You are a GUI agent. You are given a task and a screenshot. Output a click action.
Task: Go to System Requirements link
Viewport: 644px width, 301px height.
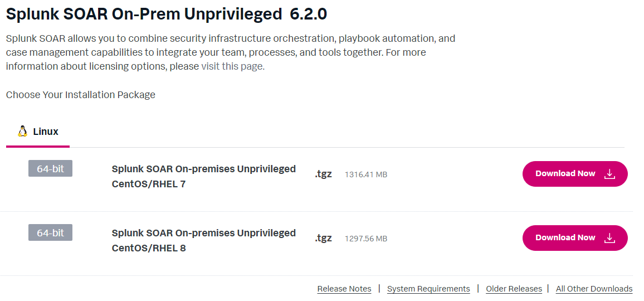(x=428, y=289)
